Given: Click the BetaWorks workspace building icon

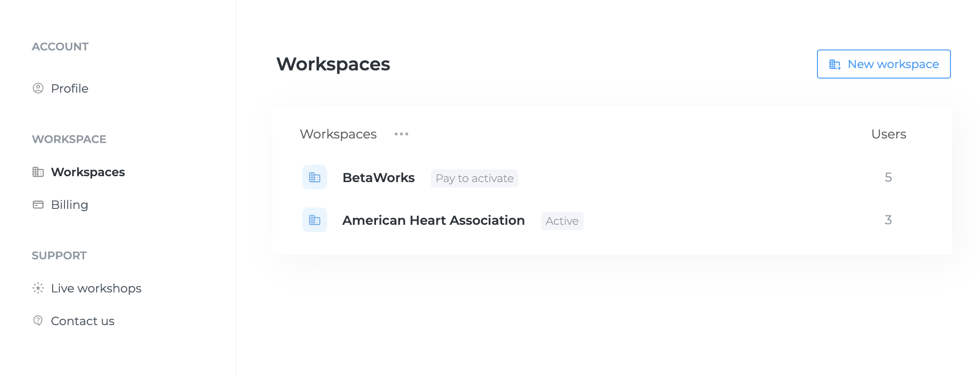Looking at the screenshot, I should click(315, 177).
